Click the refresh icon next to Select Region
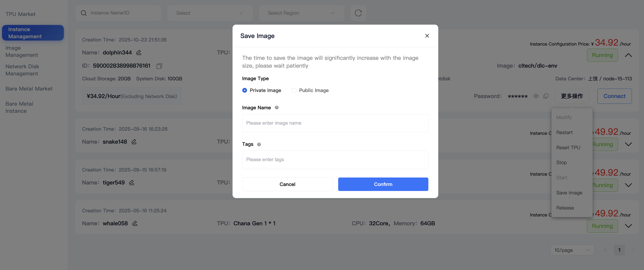 (358, 13)
